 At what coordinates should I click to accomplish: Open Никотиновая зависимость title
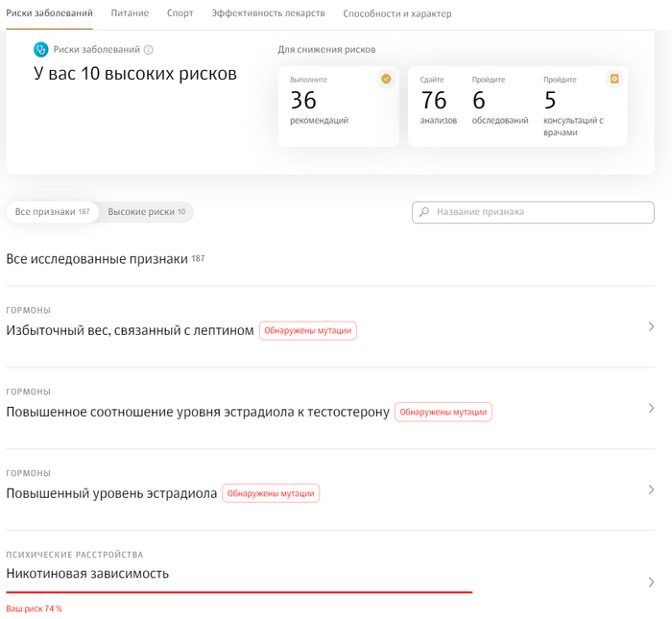click(x=87, y=574)
